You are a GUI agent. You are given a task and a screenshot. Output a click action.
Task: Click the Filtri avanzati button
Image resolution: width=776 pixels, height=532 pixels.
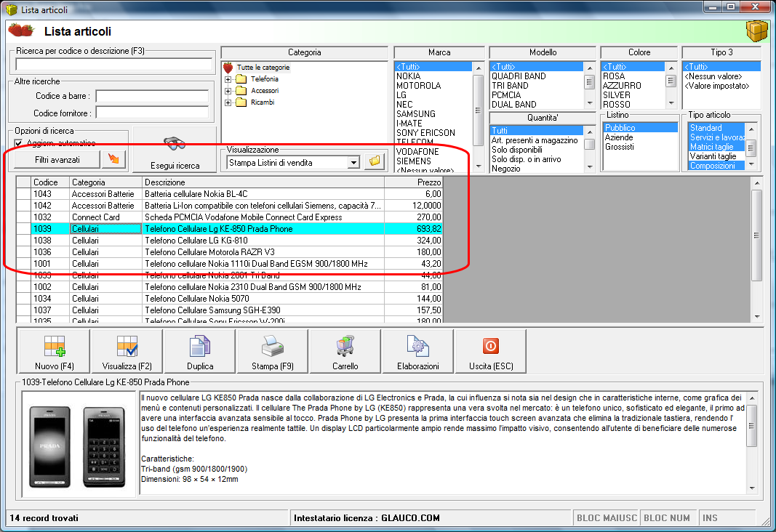[57, 160]
